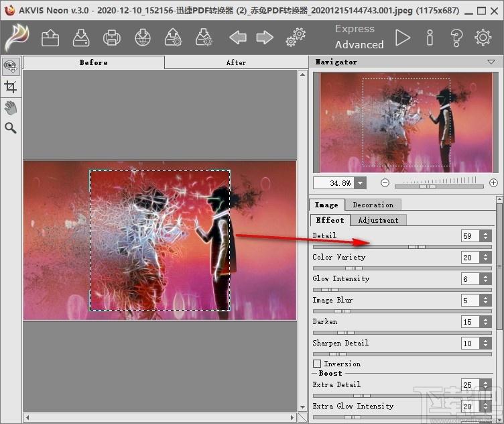
Task: Load presets icon
Action: (x=173, y=38)
